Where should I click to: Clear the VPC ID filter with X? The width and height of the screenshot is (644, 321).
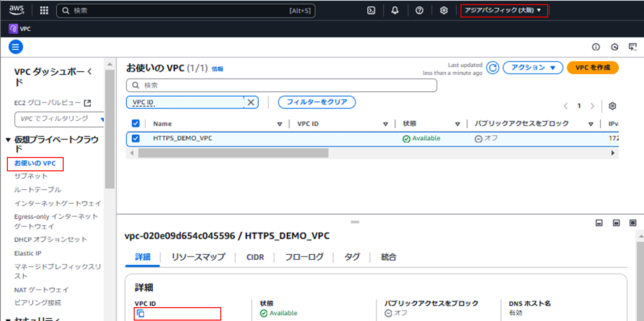click(251, 102)
